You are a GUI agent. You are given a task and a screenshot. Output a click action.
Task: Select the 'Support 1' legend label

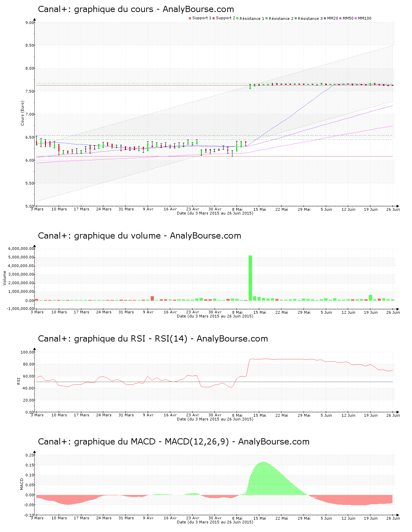click(x=202, y=18)
